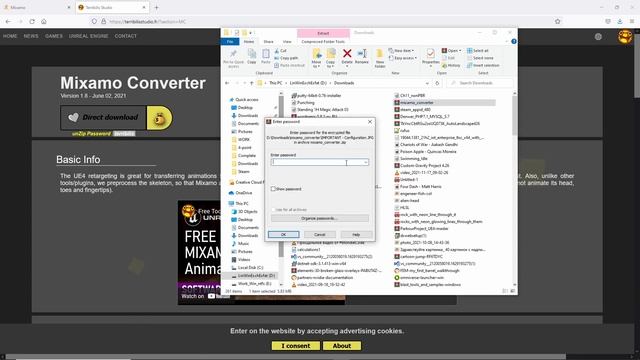Click the browser home icon

[44, 21]
